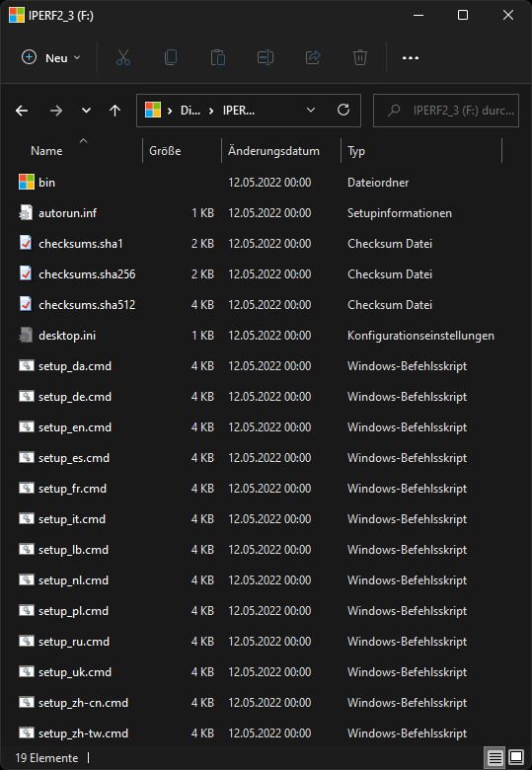The width and height of the screenshot is (532, 770).
Task: Refresh the current folder view
Action: coord(343,110)
